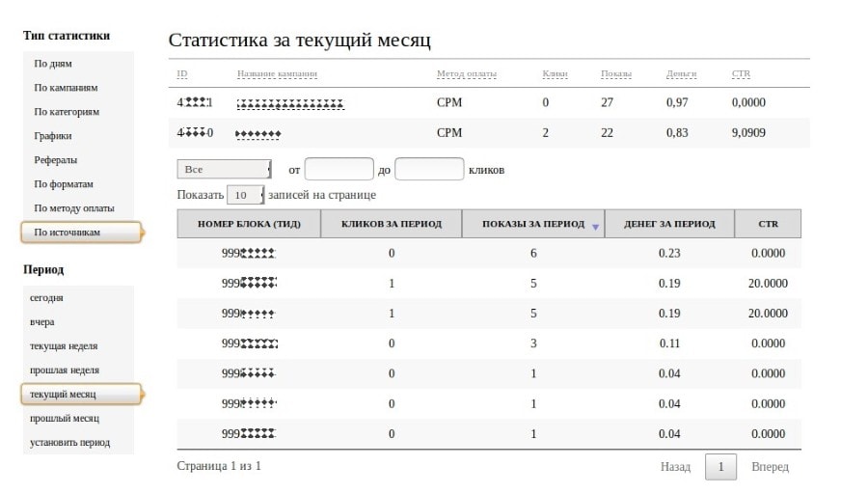
Task: Open установить период option
Action: pyautogui.click(x=70, y=443)
